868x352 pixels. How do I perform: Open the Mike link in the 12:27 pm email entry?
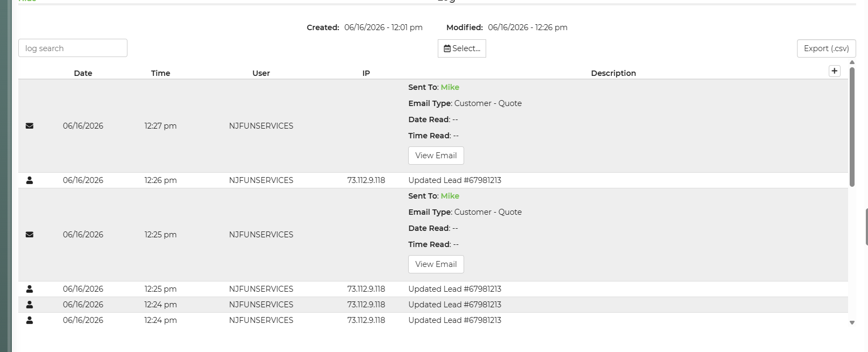click(450, 87)
